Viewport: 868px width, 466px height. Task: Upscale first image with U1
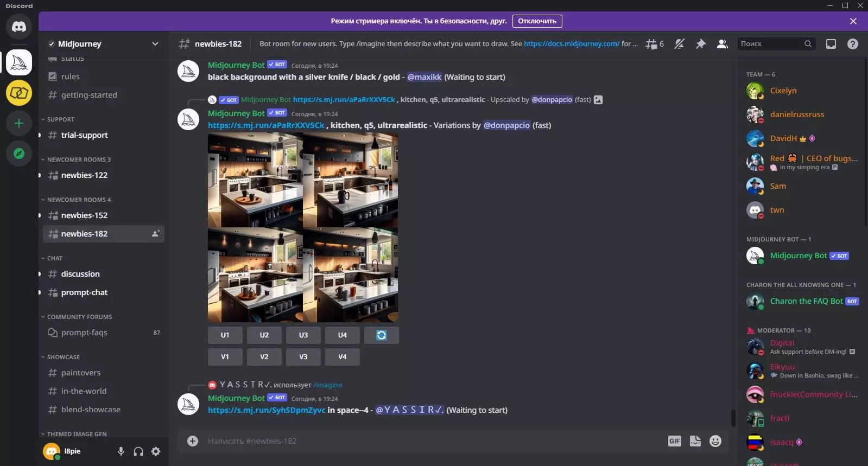click(225, 335)
